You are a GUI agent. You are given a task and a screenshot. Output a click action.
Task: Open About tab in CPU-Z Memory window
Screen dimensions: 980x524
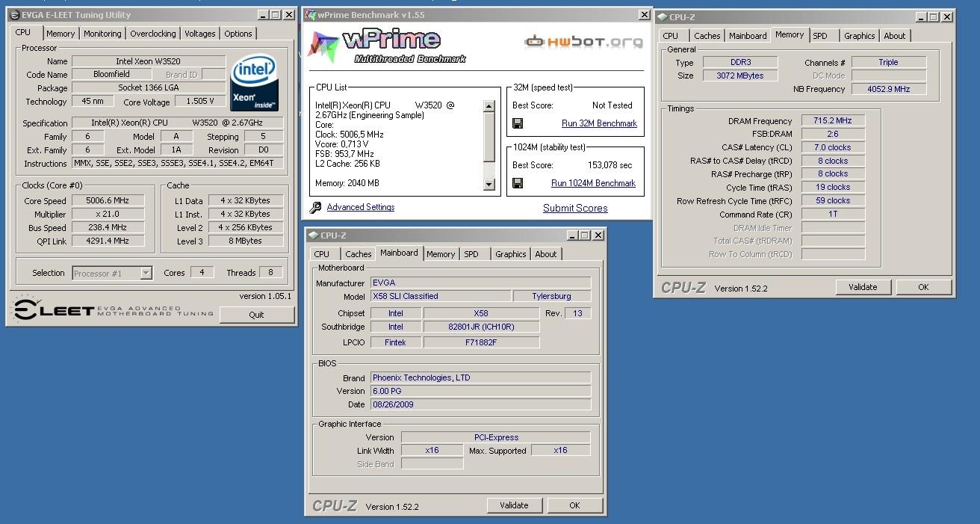pos(894,36)
